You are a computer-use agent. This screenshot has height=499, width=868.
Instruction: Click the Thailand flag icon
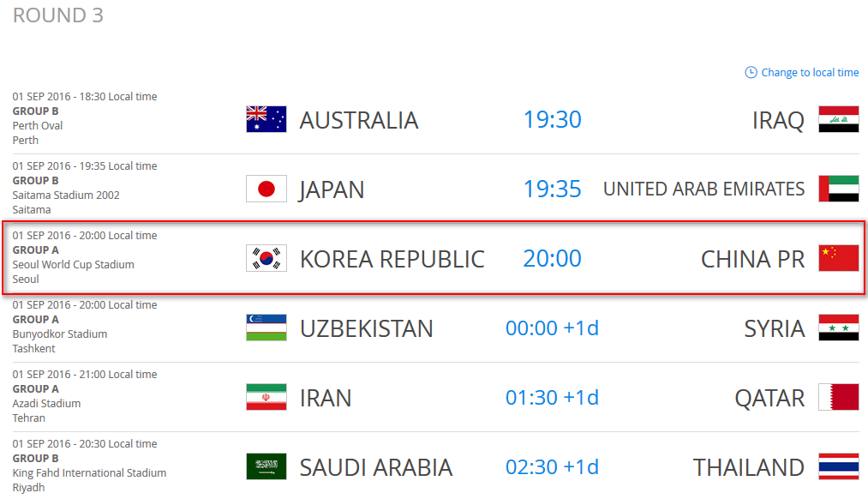(x=838, y=466)
